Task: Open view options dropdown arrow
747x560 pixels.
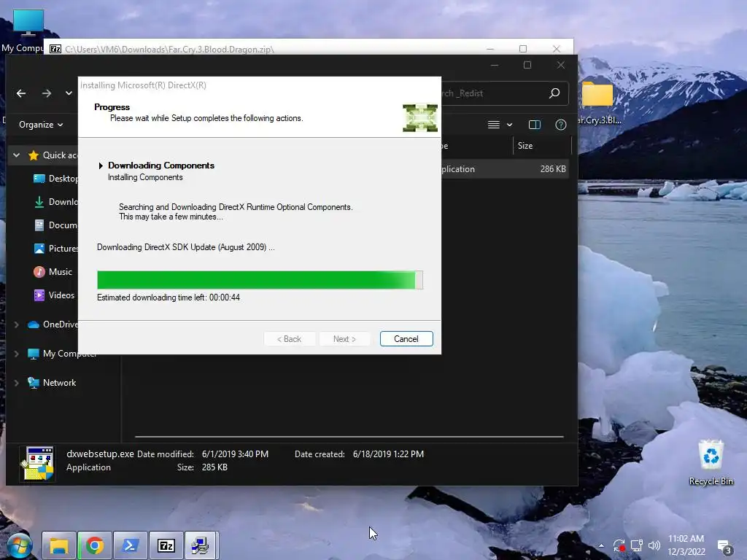Action: (510, 125)
